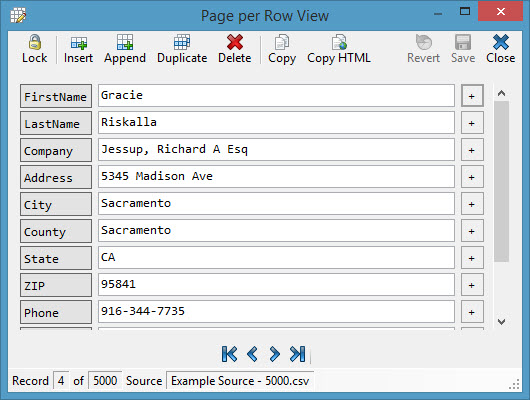The image size is (530, 400).
Task: Click the Append row icon
Action: click(125, 49)
